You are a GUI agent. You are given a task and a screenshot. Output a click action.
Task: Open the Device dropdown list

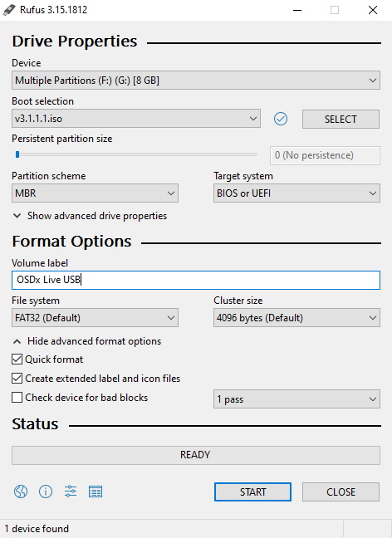click(196, 81)
